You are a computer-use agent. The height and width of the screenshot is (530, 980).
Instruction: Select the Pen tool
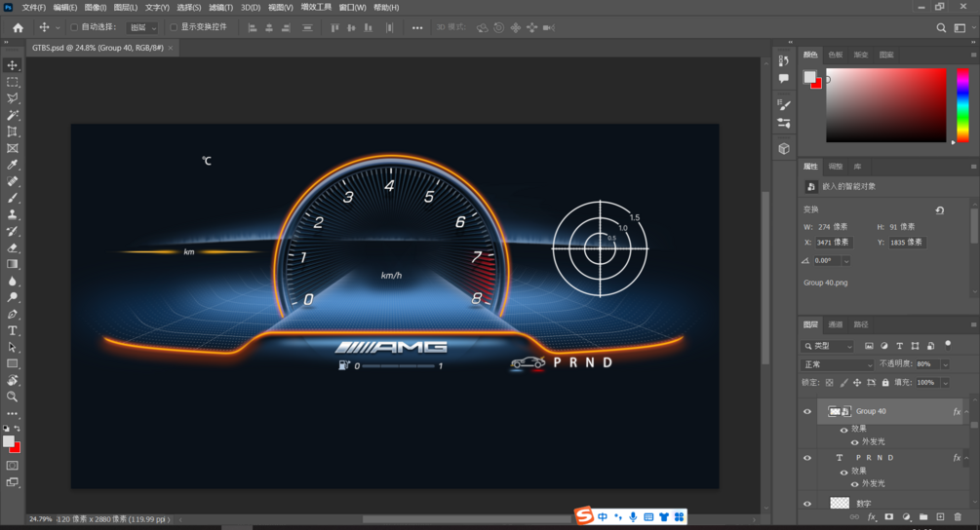click(12, 314)
